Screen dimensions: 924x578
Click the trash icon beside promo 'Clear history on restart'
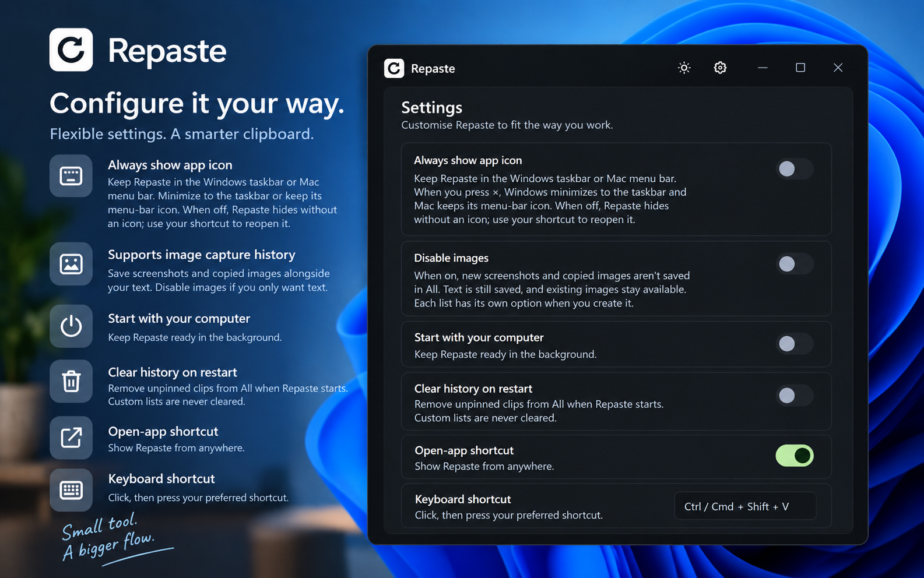(71, 381)
